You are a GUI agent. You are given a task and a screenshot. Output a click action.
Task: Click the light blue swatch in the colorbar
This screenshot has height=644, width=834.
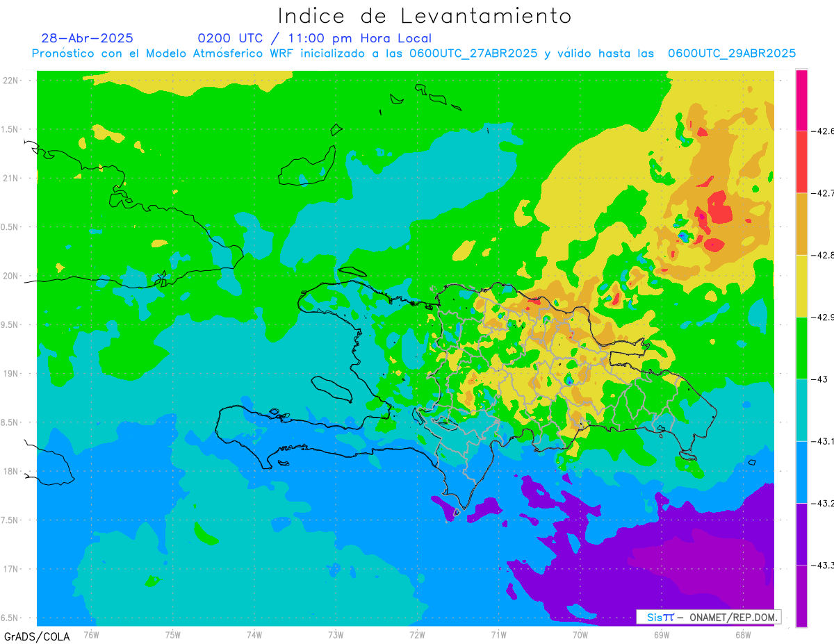pyautogui.click(x=801, y=472)
